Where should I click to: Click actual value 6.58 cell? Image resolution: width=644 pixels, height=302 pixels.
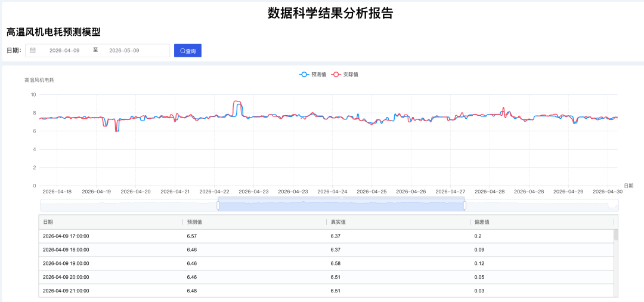click(336, 263)
